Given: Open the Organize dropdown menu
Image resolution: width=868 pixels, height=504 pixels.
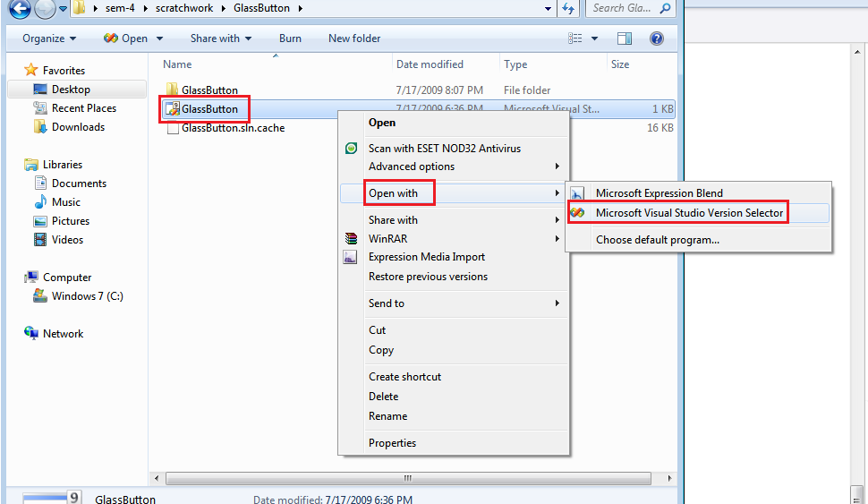Looking at the screenshot, I should point(49,38).
